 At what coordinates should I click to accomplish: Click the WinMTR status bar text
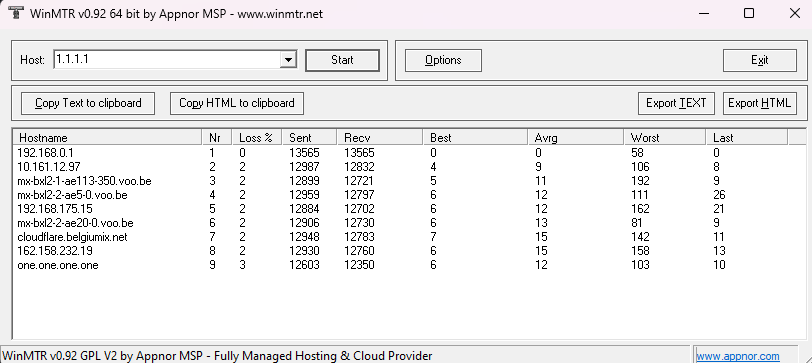click(217, 356)
